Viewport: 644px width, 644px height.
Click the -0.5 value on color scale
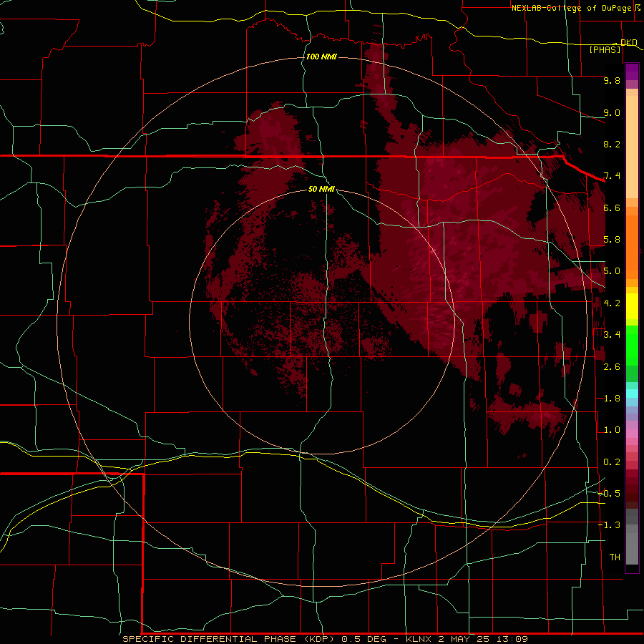(609, 493)
